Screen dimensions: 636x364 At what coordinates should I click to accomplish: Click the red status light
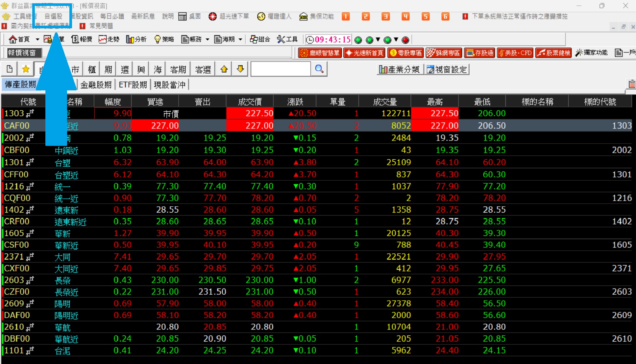pyautogui.click(x=405, y=40)
